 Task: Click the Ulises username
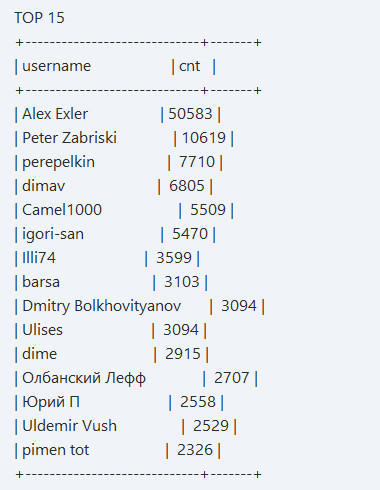(x=42, y=330)
